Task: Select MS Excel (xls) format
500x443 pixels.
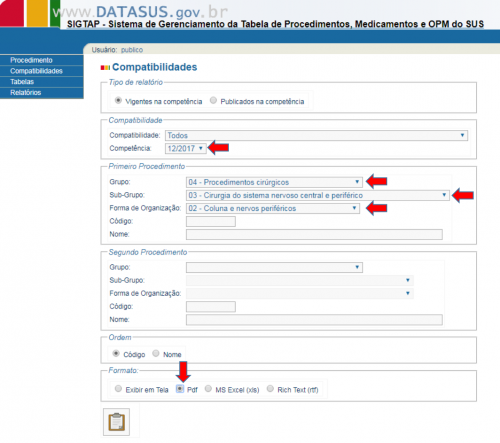Action: pos(208,389)
